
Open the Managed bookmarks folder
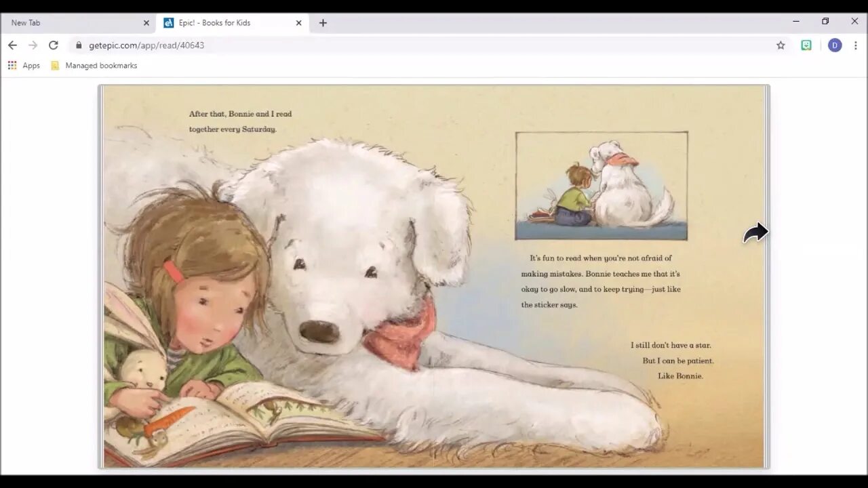(x=94, y=66)
